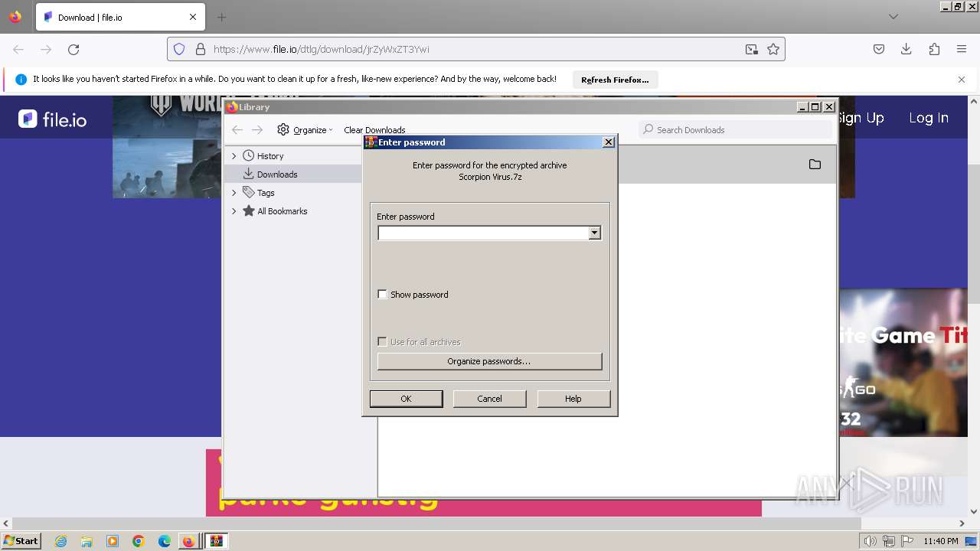
Task: Switch to Firefox in the taskbar
Action: pyautogui.click(x=188, y=541)
